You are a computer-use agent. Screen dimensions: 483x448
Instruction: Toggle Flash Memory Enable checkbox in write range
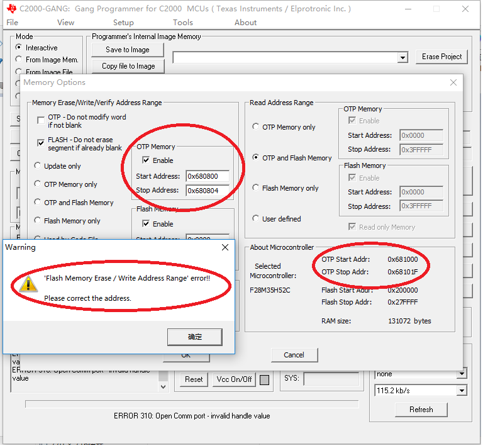tap(146, 224)
